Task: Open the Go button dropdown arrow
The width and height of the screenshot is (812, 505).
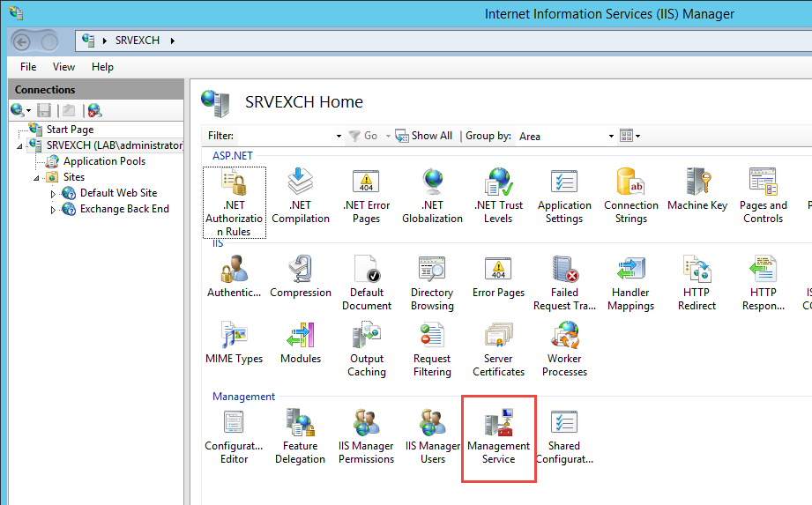Action: [388, 136]
